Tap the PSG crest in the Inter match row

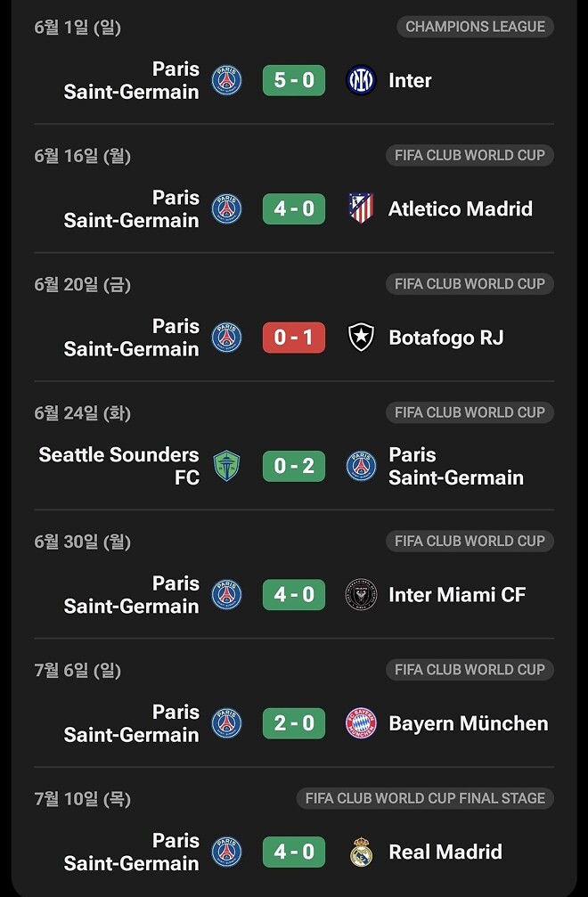(226, 80)
